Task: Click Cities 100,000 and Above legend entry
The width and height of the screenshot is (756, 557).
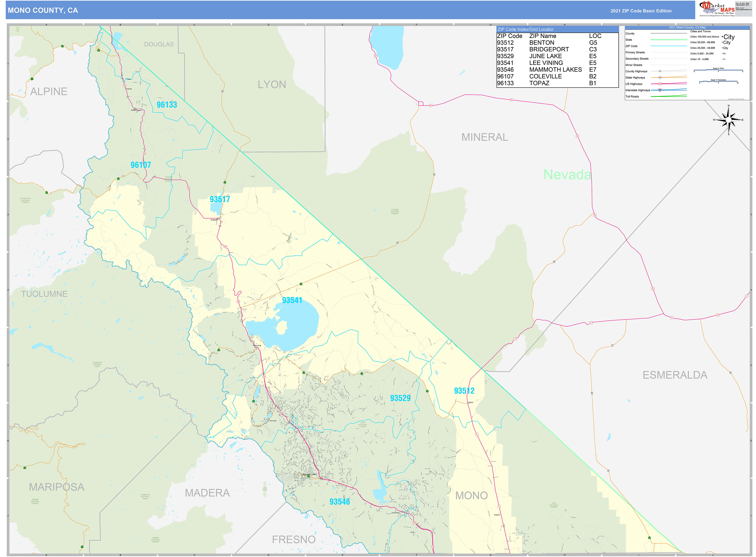Action: (x=704, y=37)
